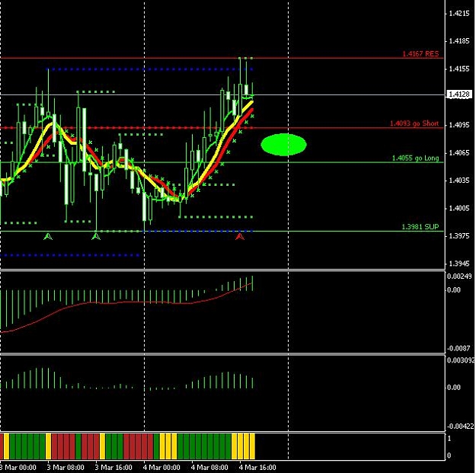This screenshot has height=473, width=476.
Task: Click price axis value 1.4155
Action: tap(458, 69)
